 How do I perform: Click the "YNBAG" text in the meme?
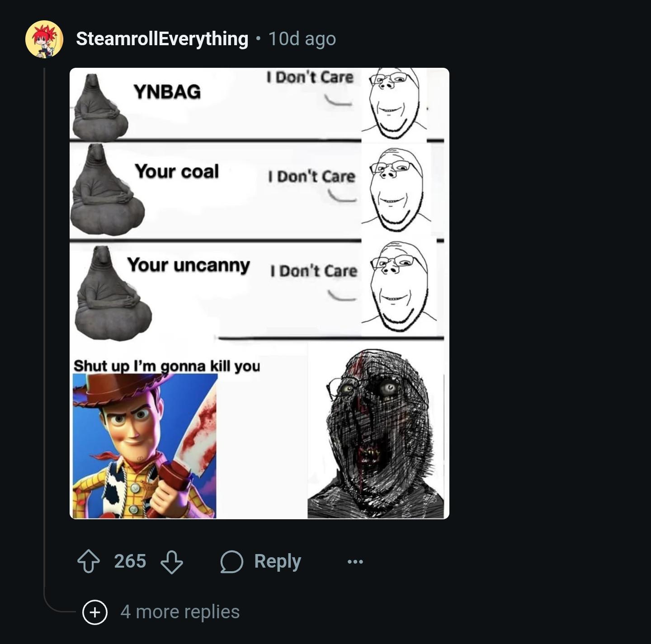pos(167,92)
